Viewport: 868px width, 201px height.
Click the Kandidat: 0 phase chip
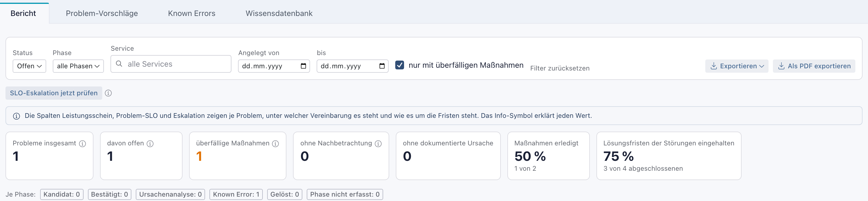tap(62, 194)
